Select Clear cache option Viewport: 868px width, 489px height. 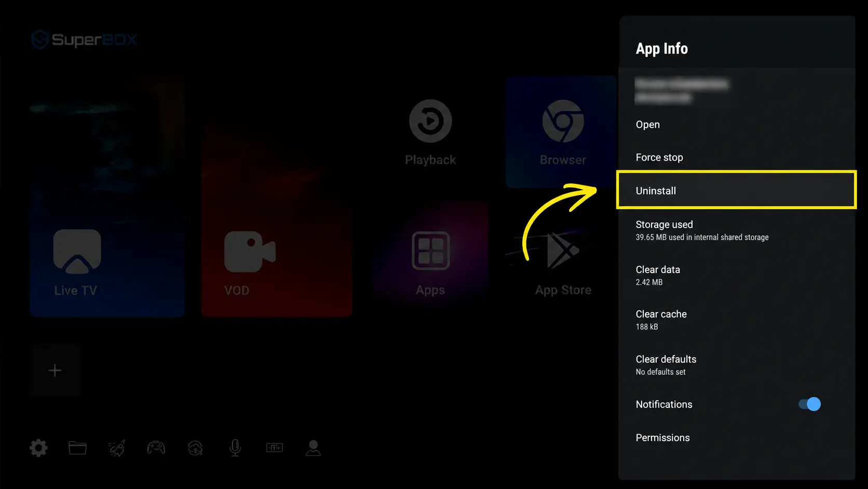(x=737, y=320)
